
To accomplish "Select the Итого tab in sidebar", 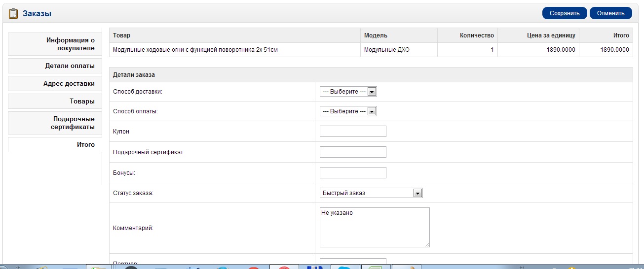I will 55,145.
